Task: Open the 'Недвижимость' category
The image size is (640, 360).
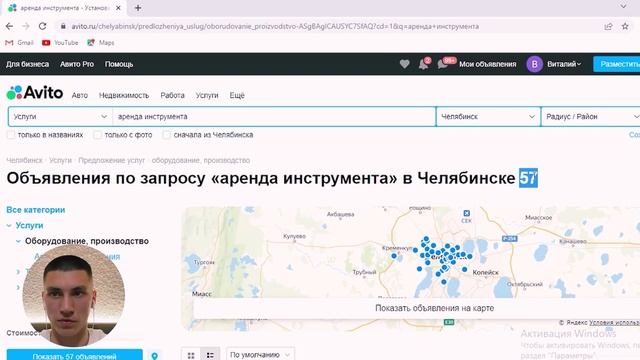Action: (124, 95)
